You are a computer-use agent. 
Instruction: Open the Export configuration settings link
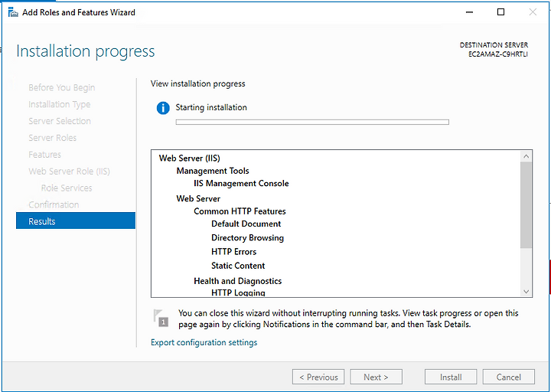[204, 342]
